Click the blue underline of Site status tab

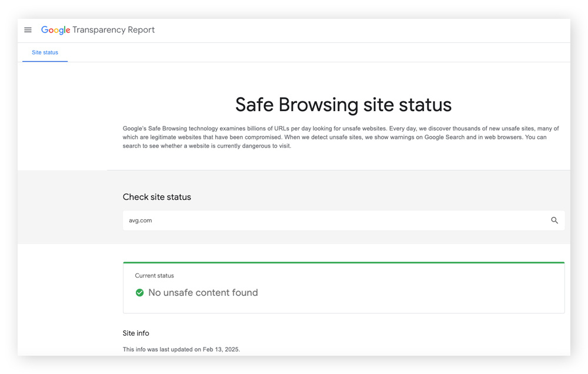point(45,61)
